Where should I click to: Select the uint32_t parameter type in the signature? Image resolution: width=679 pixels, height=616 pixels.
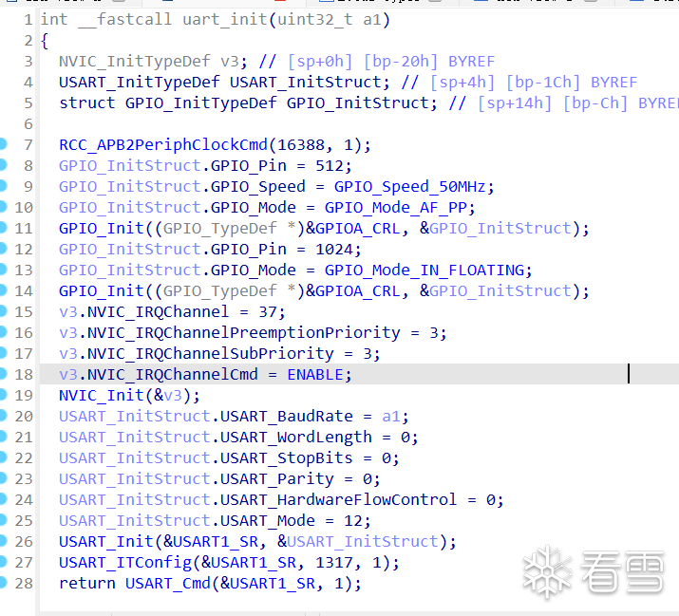tap(315, 20)
